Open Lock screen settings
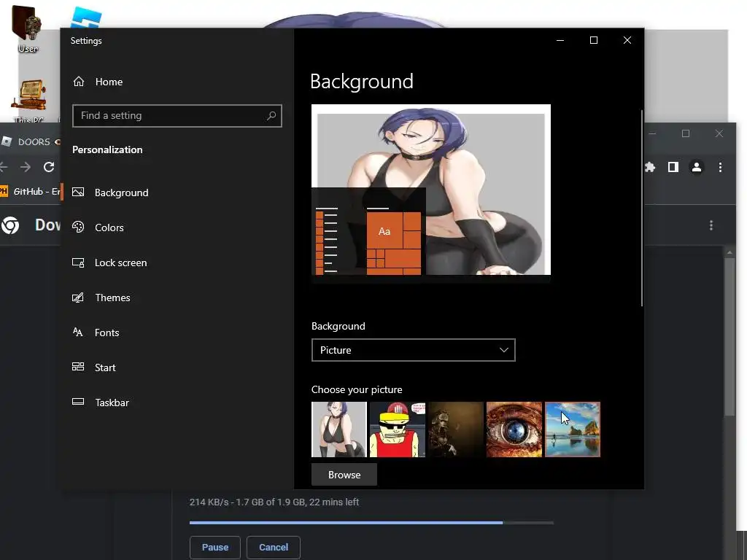This screenshot has height=560, width=747. [109, 262]
